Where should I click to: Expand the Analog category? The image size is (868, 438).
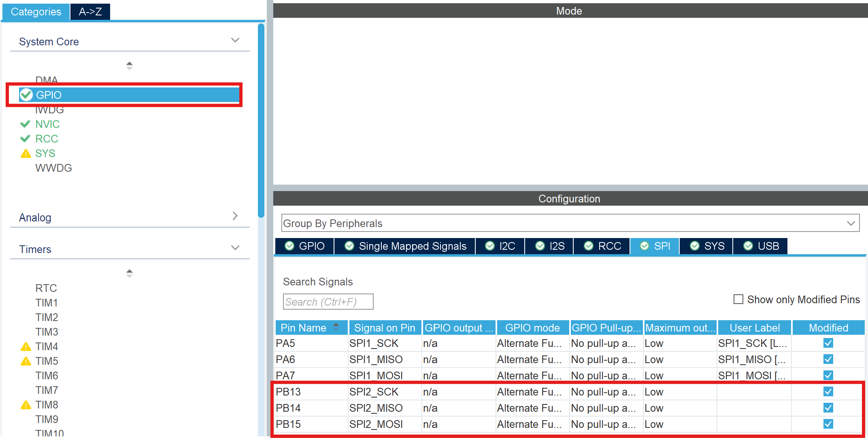coord(235,216)
